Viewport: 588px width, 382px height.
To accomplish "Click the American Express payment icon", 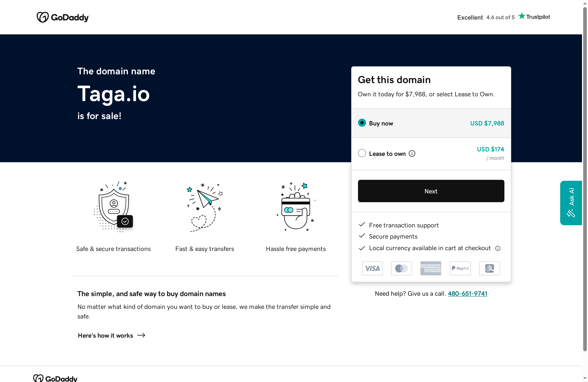I will tap(431, 268).
